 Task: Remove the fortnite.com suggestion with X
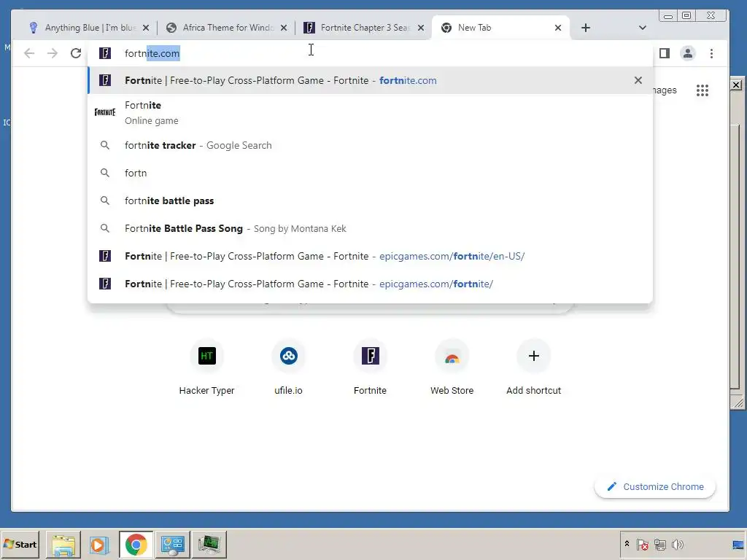[x=638, y=80]
